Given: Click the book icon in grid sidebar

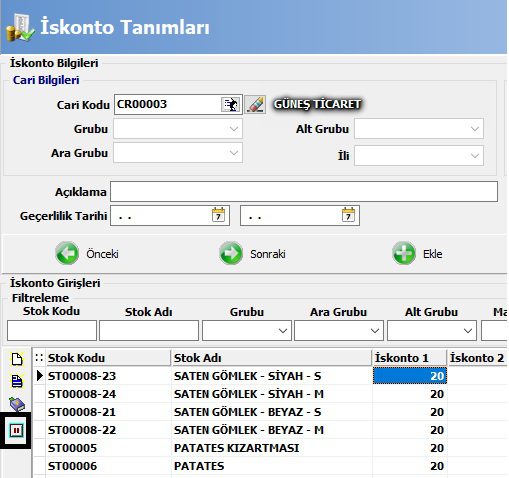Looking at the screenshot, I should [17, 404].
